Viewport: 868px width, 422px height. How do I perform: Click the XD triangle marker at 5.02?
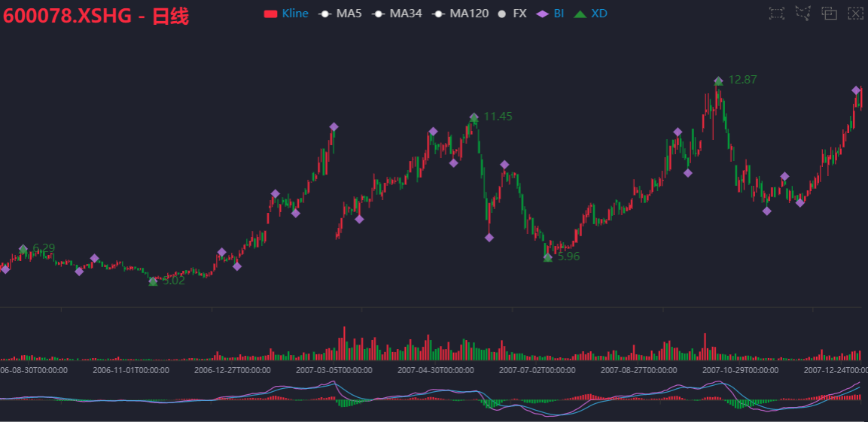pyautogui.click(x=153, y=281)
